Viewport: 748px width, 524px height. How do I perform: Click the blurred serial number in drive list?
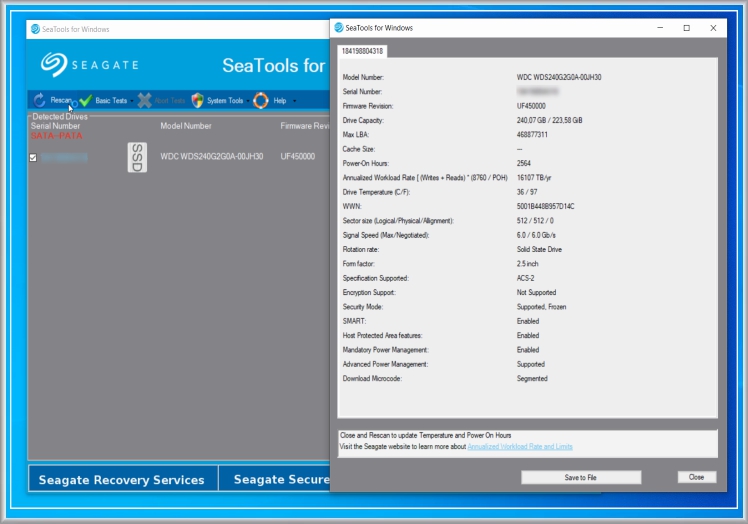pos(64,157)
